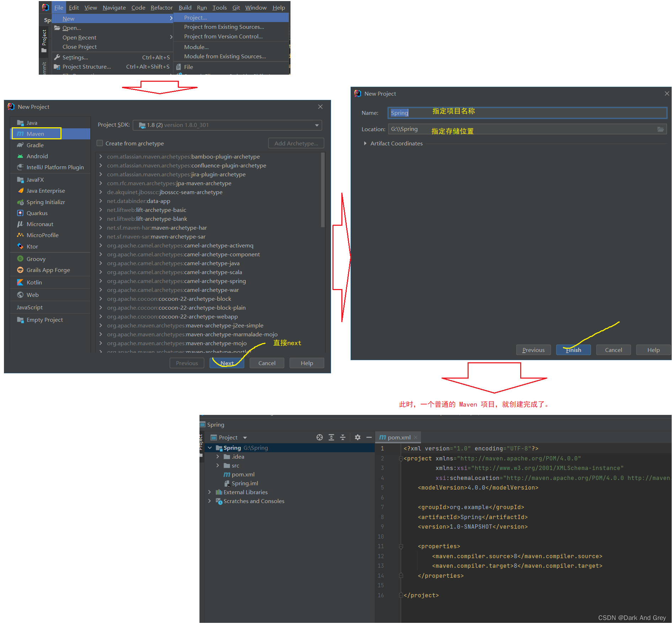Click the project Name input field
The height and width of the screenshot is (625, 672).
point(527,113)
